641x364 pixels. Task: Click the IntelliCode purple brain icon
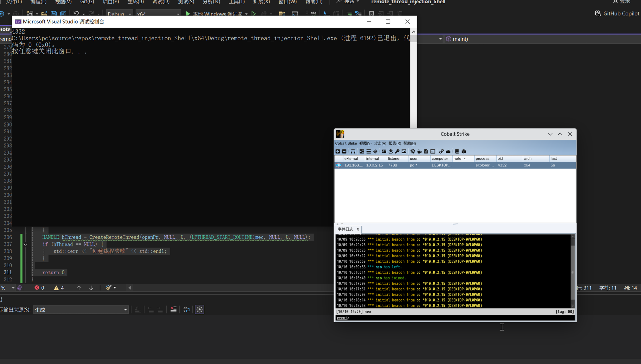coord(19,288)
